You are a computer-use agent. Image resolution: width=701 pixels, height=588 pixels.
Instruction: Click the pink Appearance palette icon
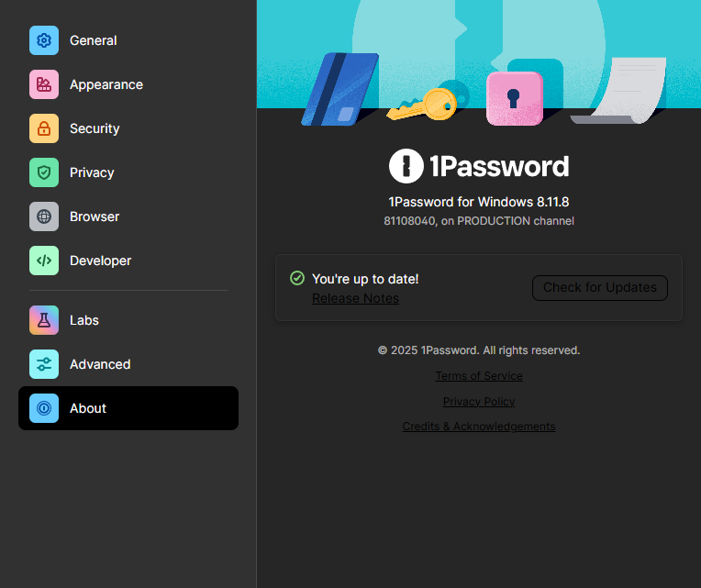pos(44,84)
